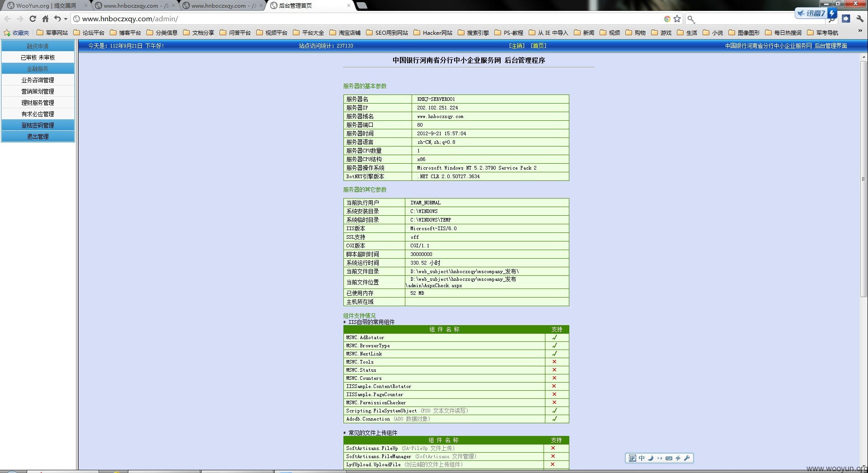This screenshot has width=868, height=473.
Task: Click the Xunlei 7 floating button
Action: pyautogui.click(x=816, y=13)
